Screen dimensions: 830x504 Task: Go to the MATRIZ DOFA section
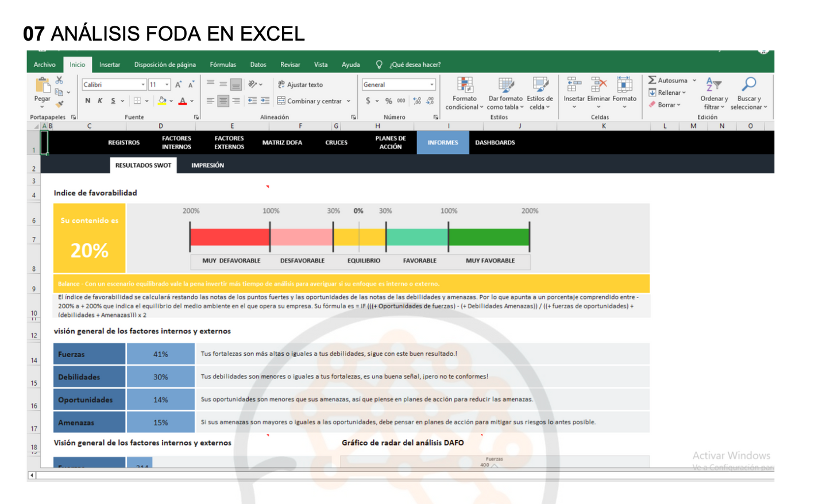coord(282,142)
